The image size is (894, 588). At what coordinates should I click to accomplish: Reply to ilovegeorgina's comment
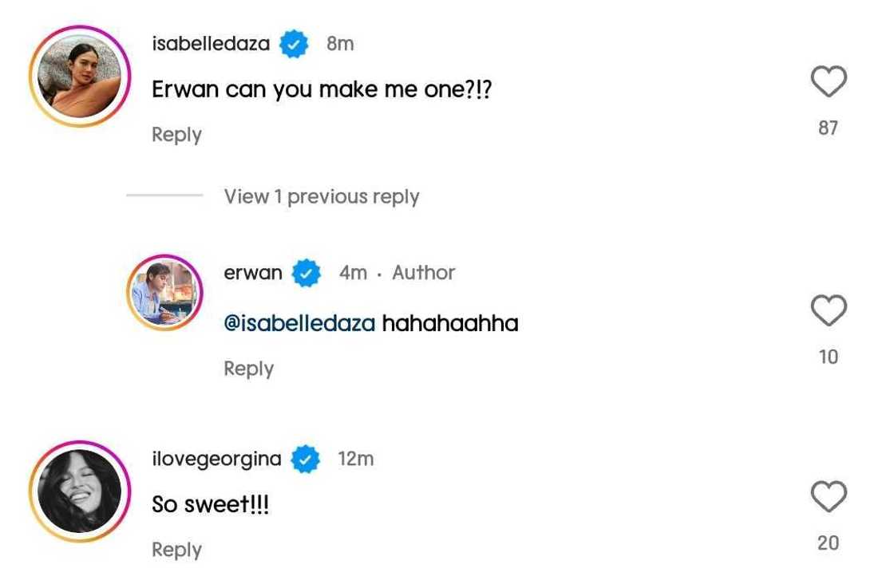[176, 550]
